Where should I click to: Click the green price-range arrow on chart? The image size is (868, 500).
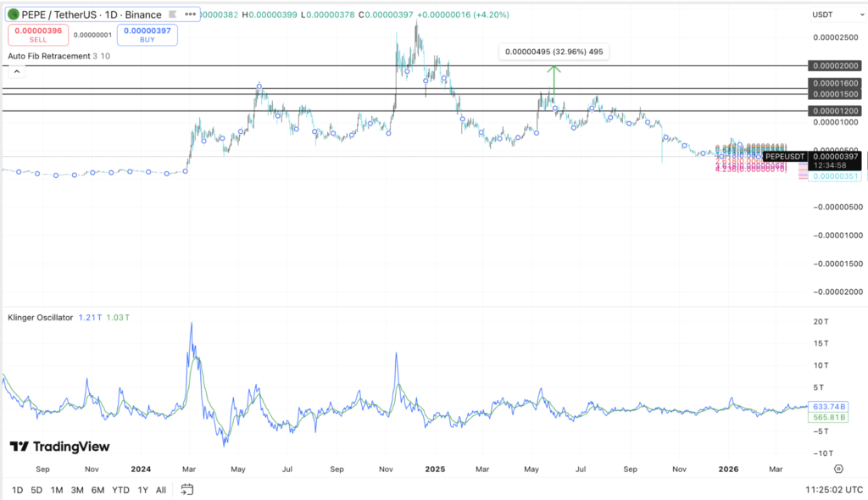point(554,76)
